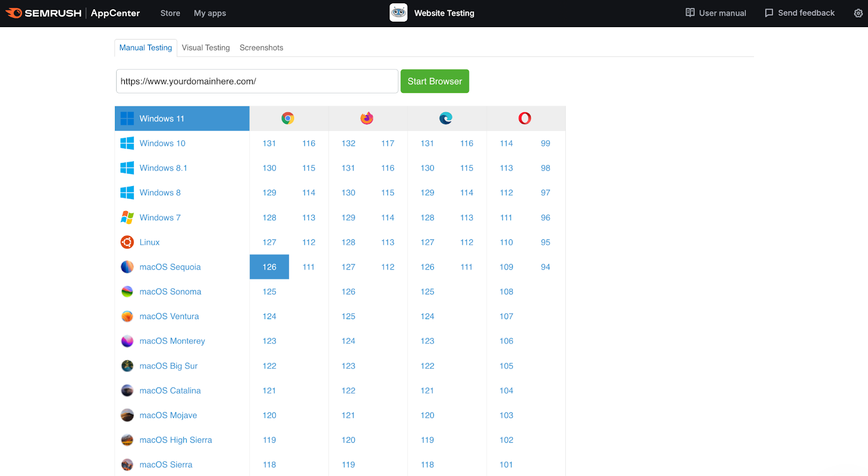Switch to the Visual Testing tab
The height and width of the screenshot is (476, 868).
pos(206,48)
